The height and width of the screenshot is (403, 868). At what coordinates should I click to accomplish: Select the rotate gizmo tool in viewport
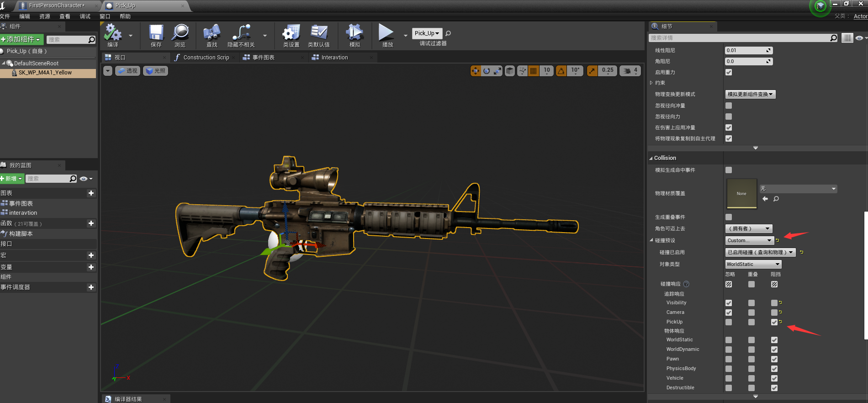[x=487, y=71]
